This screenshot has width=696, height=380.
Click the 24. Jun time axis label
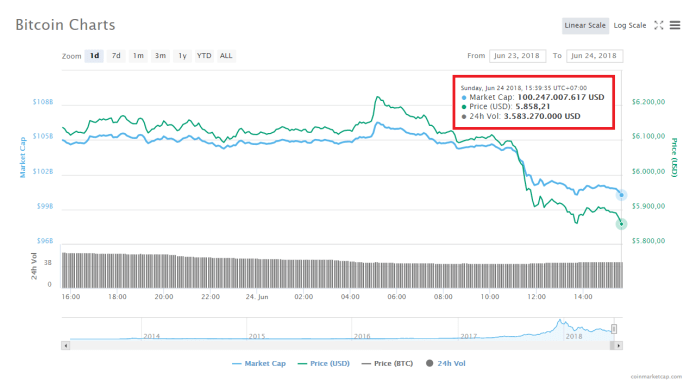pyautogui.click(x=257, y=297)
